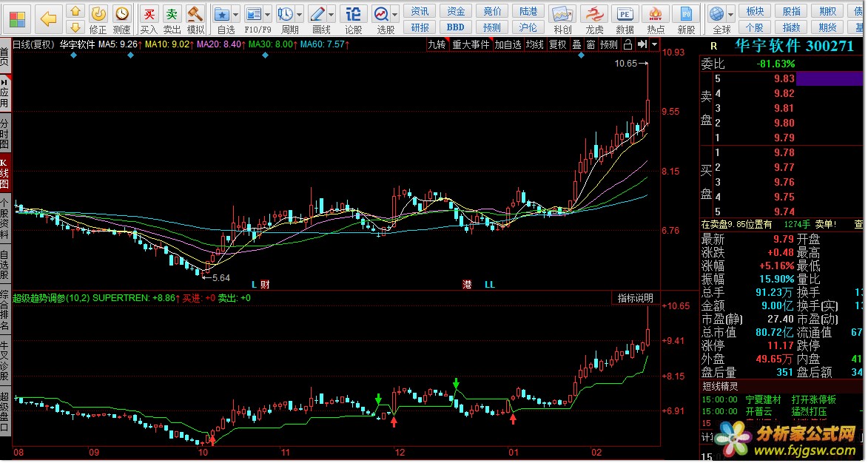Open the 热点 hot topics flame icon
The image size is (868, 463).
[656, 14]
